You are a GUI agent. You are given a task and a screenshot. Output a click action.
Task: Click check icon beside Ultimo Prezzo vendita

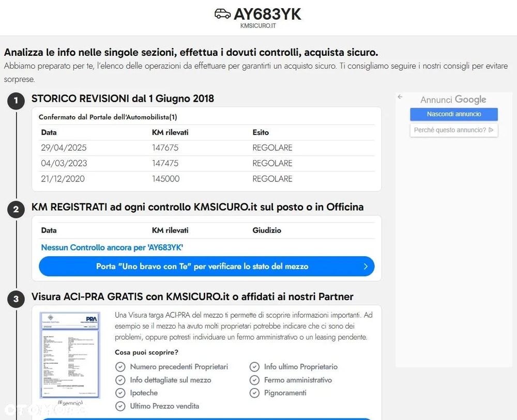click(120, 406)
